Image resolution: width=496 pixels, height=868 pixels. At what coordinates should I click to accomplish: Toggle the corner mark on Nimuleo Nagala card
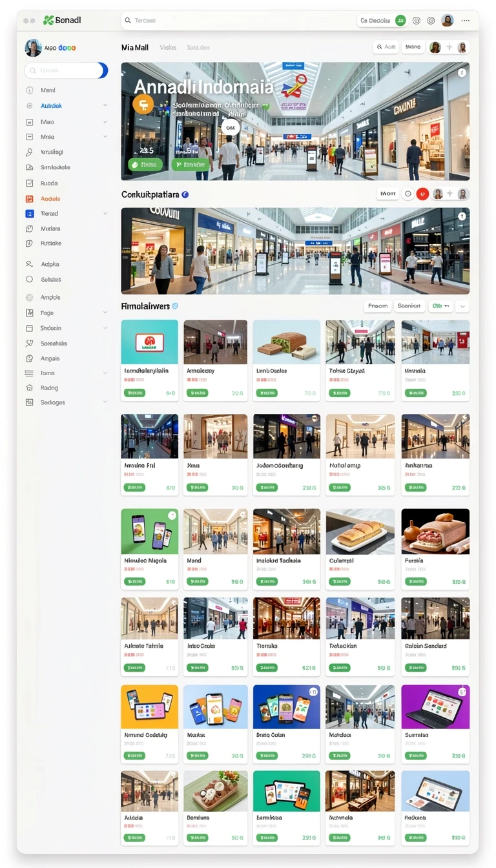point(172,515)
